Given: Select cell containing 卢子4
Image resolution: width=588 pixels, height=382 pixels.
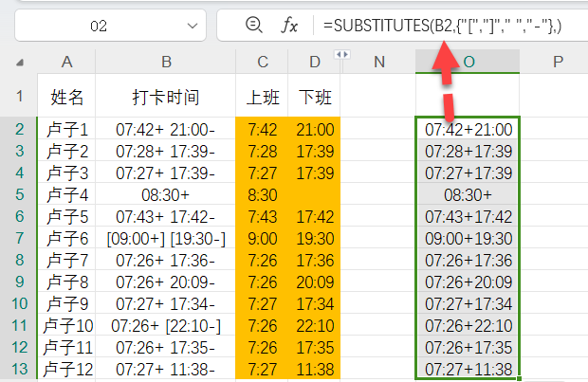Looking at the screenshot, I should pos(66,194).
